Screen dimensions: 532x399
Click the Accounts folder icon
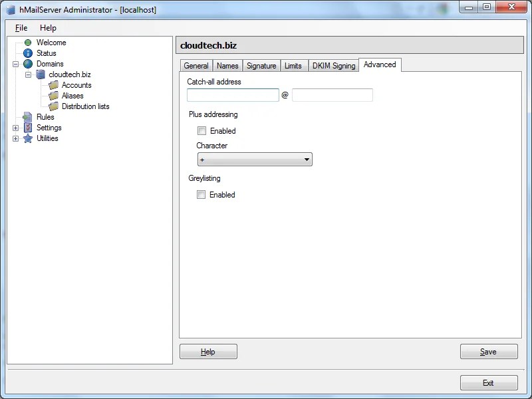(x=53, y=85)
